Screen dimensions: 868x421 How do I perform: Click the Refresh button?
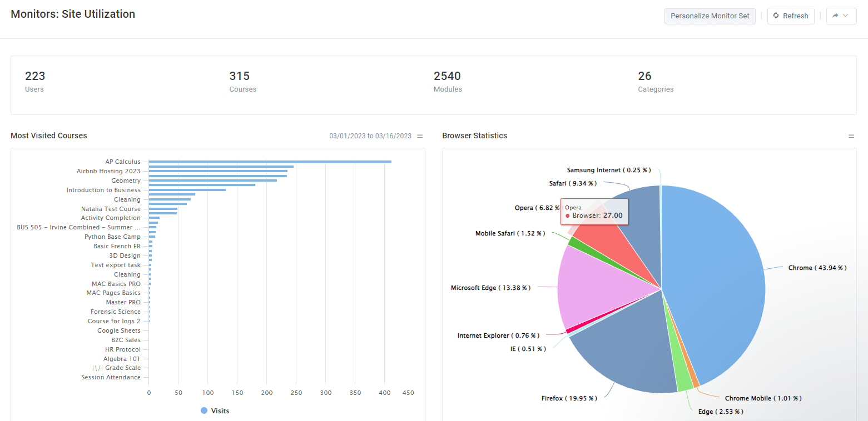(790, 16)
